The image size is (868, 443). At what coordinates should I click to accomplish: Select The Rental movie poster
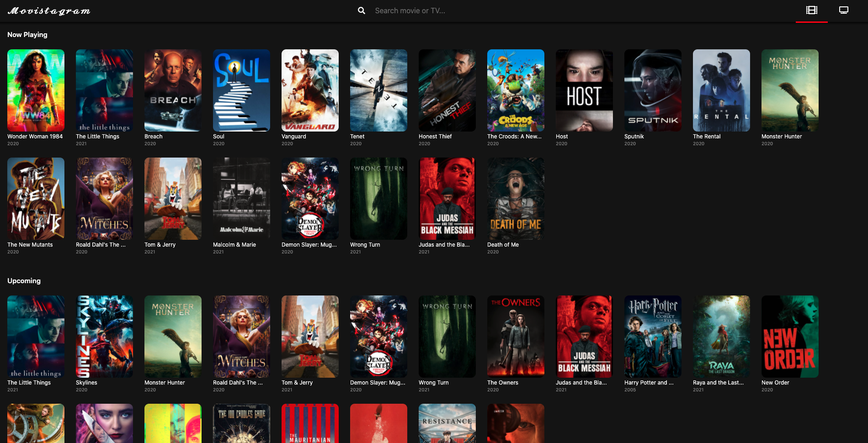pyautogui.click(x=721, y=90)
